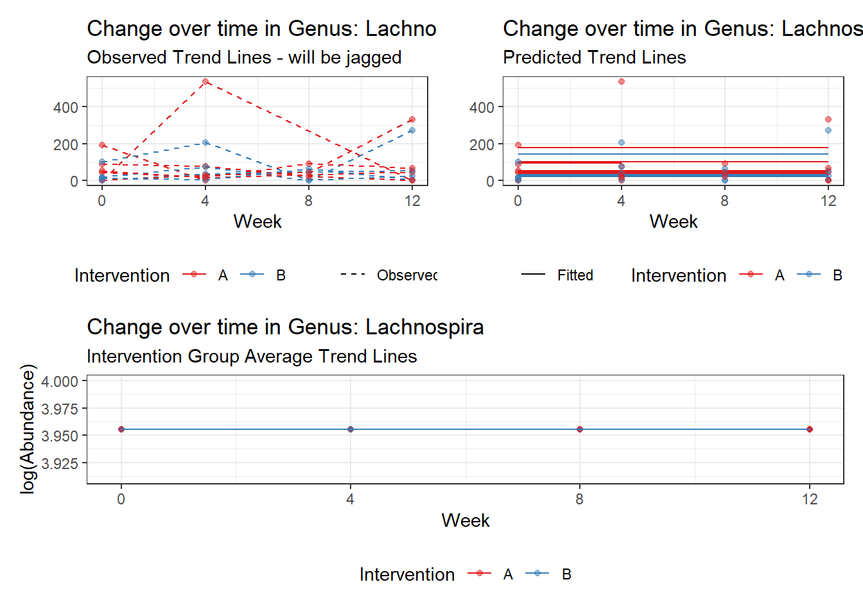Click 'Intervention Group Average Trend Lines' subtitle
The image size is (863, 616).
[252, 356]
